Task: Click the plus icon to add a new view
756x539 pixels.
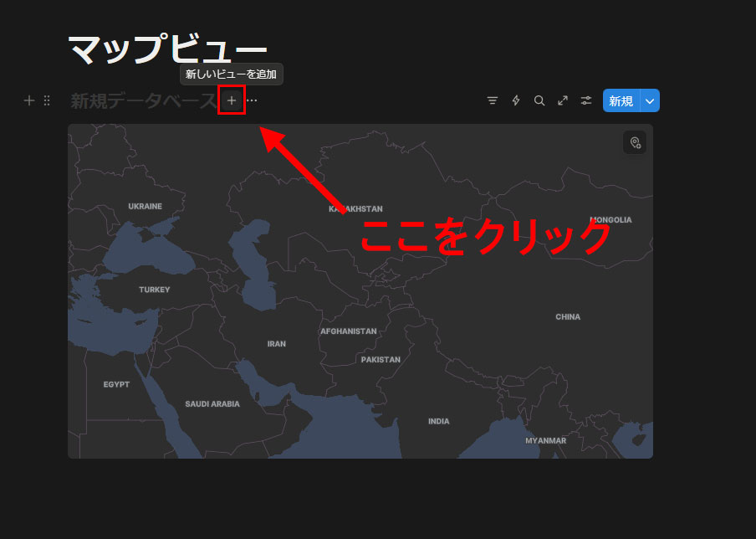Action: (x=232, y=101)
